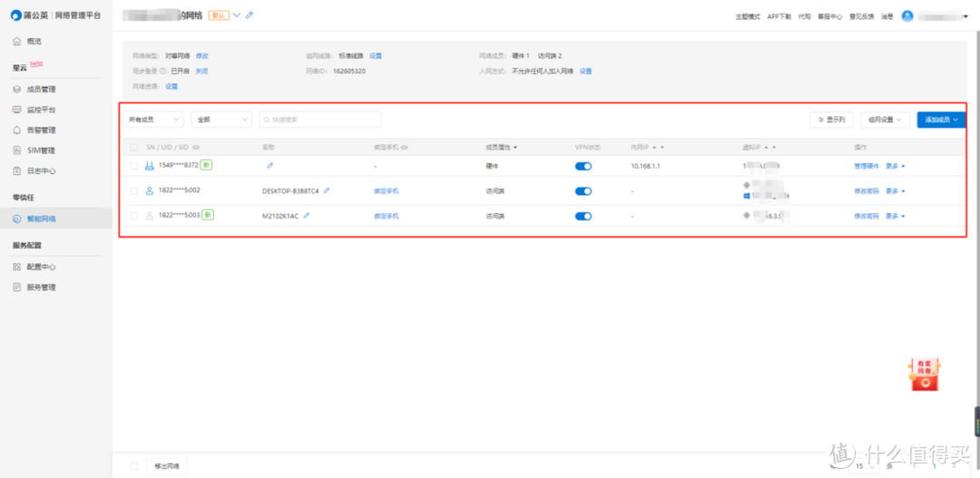Click the user avatar icon at top right
This screenshot has height=478, width=980.
click(906, 15)
